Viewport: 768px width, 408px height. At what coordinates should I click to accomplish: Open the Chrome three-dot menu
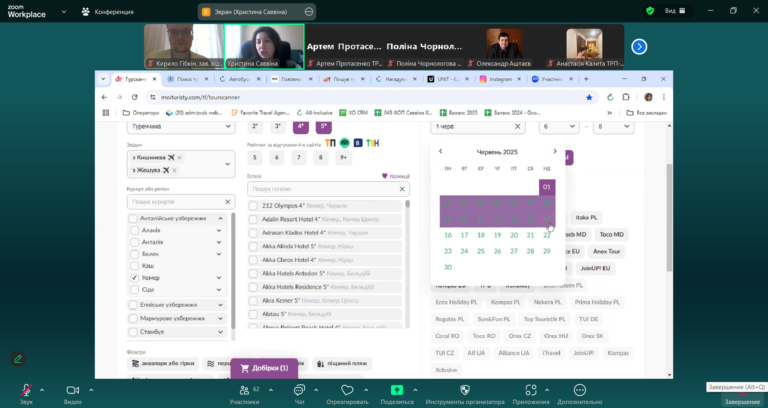664,97
